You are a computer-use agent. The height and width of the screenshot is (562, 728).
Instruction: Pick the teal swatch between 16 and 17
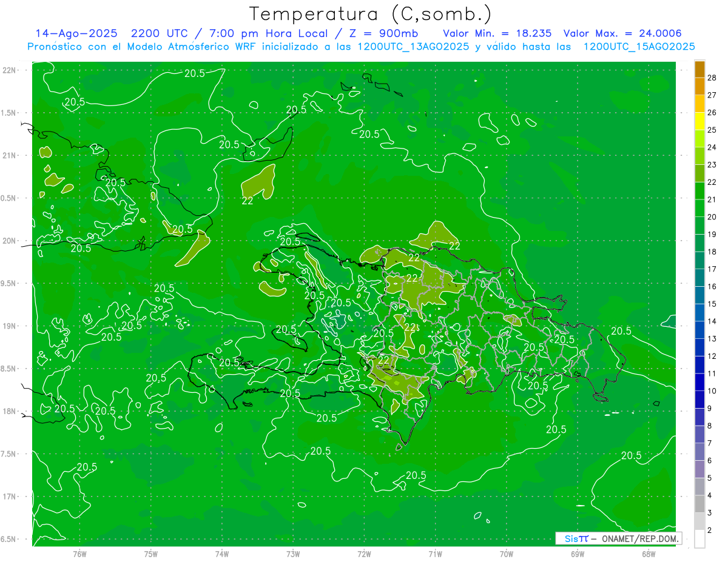[x=699, y=278]
